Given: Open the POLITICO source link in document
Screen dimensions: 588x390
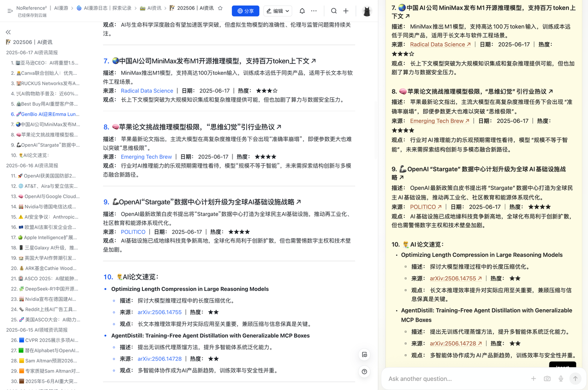Looking at the screenshot, I should (133, 232).
